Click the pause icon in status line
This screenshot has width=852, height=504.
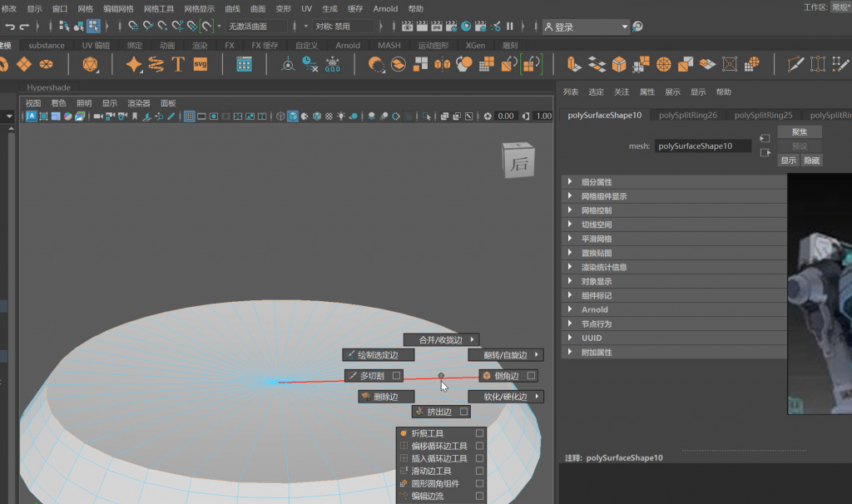point(510,26)
